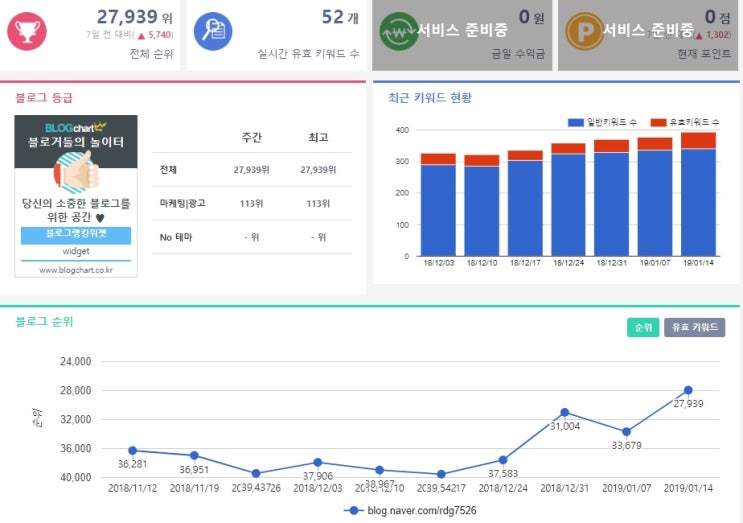
Task: Click the 19/01/07 bar in keyword chart
Action: coord(655,197)
